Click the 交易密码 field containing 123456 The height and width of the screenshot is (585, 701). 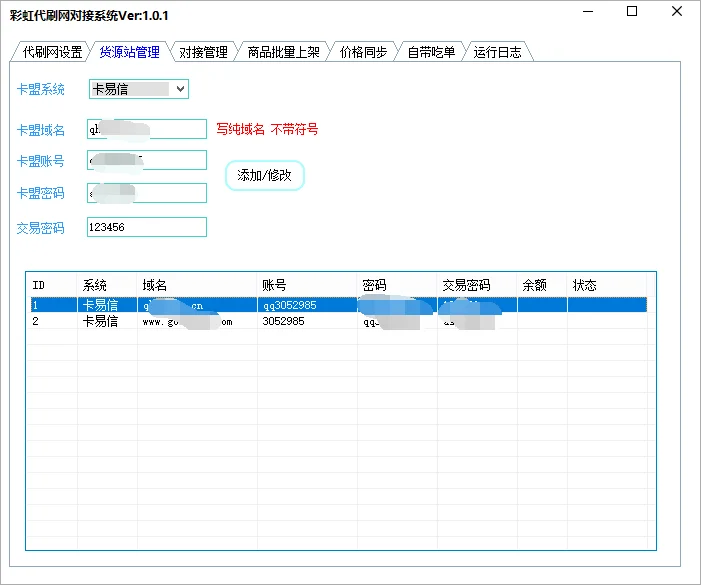click(147, 227)
